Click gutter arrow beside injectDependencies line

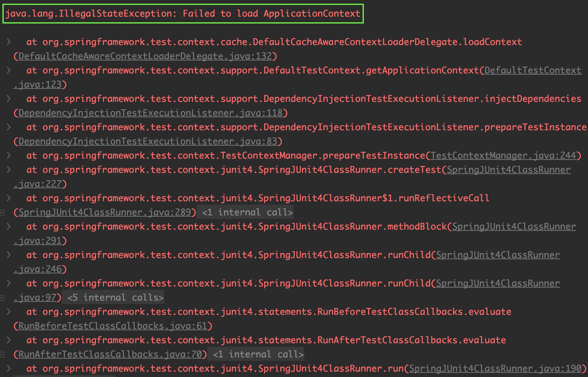tap(9, 99)
